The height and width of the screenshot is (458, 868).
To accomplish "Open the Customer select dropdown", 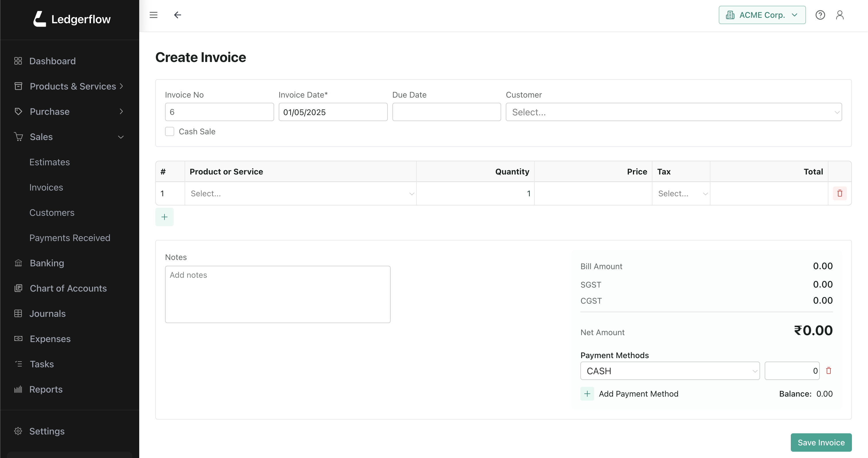I will pos(673,112).
